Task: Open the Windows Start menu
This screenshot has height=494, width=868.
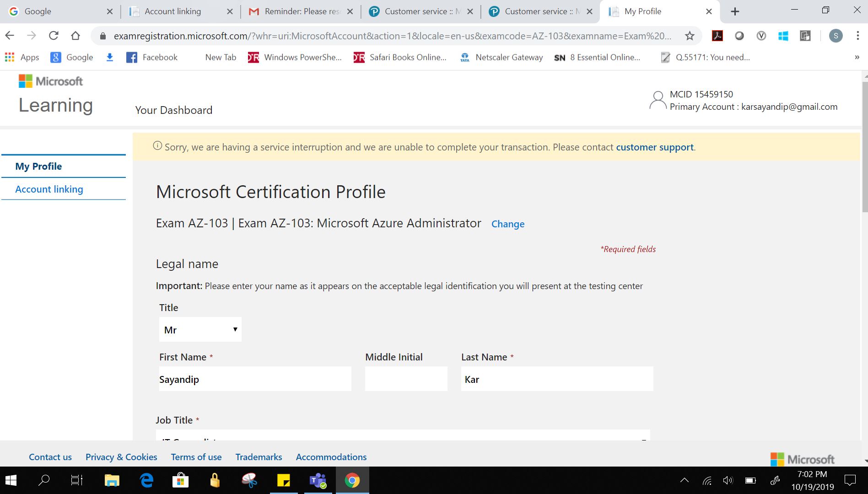Action: coord(11,480)
